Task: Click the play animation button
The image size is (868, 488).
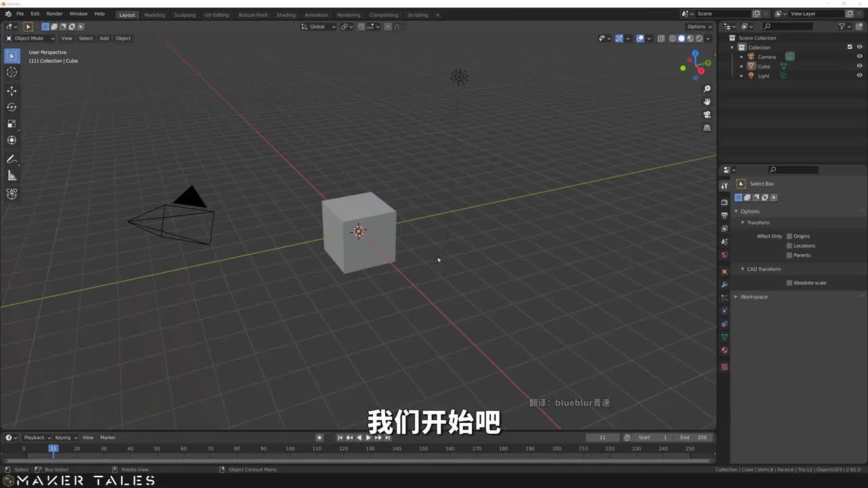Action: click(x=368, y=438)
